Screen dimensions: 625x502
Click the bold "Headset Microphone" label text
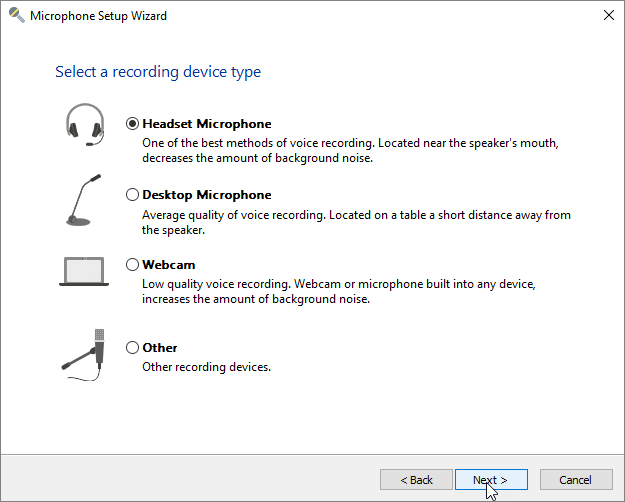point(206,124)
